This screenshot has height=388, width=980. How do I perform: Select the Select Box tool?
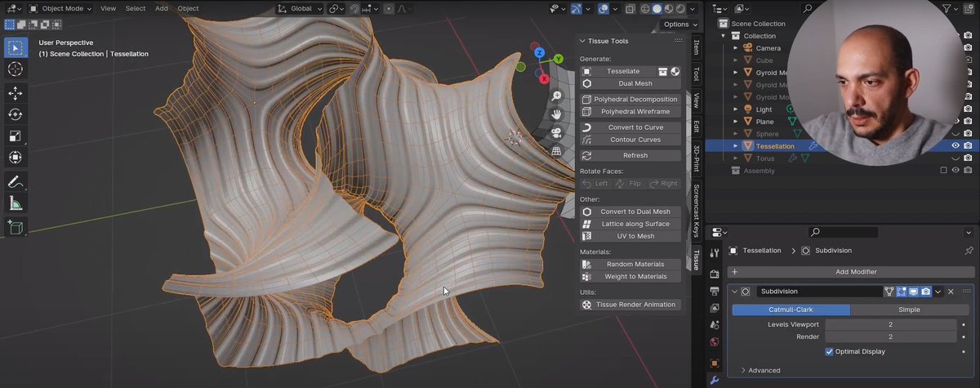tap(16, 47)
